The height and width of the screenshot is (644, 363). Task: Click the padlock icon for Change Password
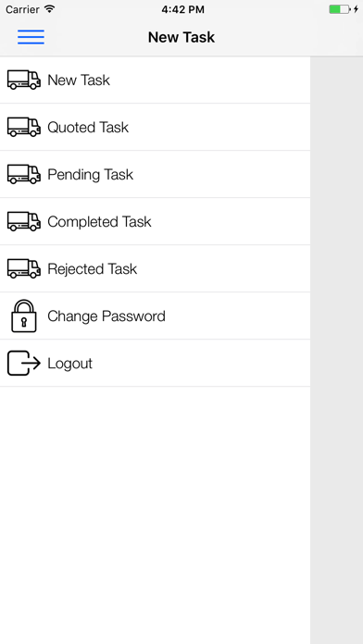pyautogui.click(x=24, y=316)
